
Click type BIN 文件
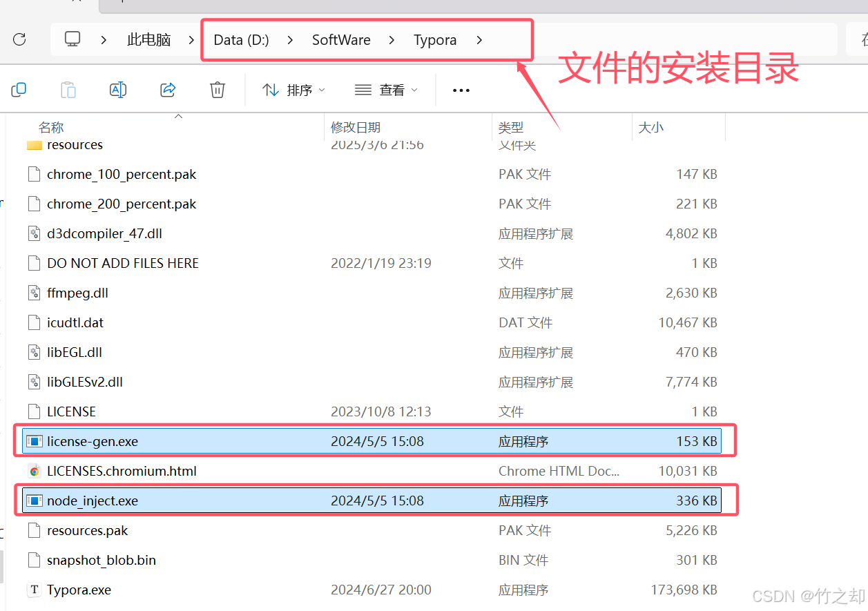tap(523, 560)
